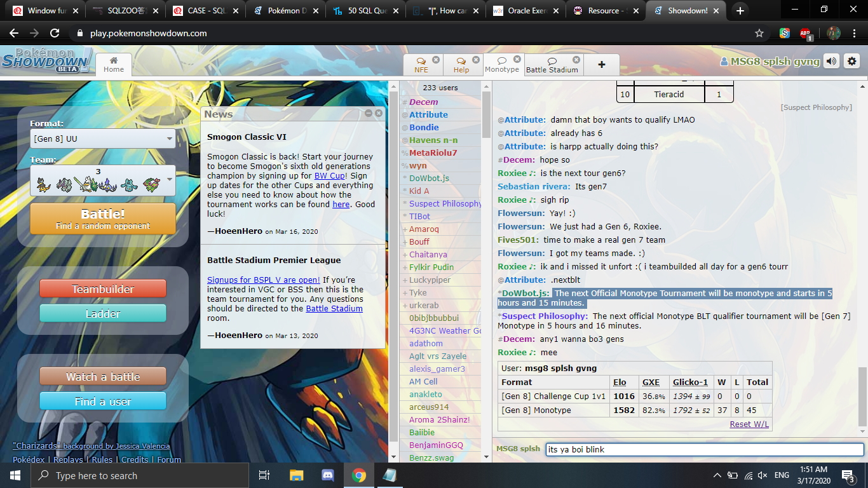Open Discord from the taskbar
This screenshot has height=488, width=868.
point(328,475)
